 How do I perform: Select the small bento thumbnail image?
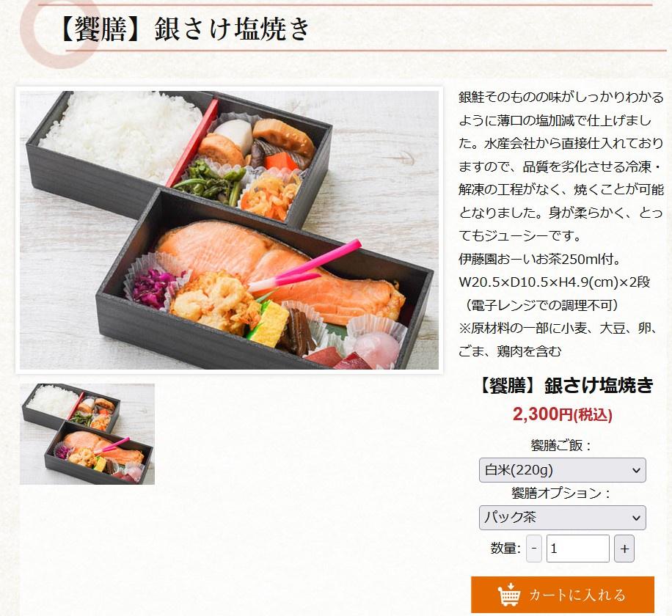pos(87,434)
